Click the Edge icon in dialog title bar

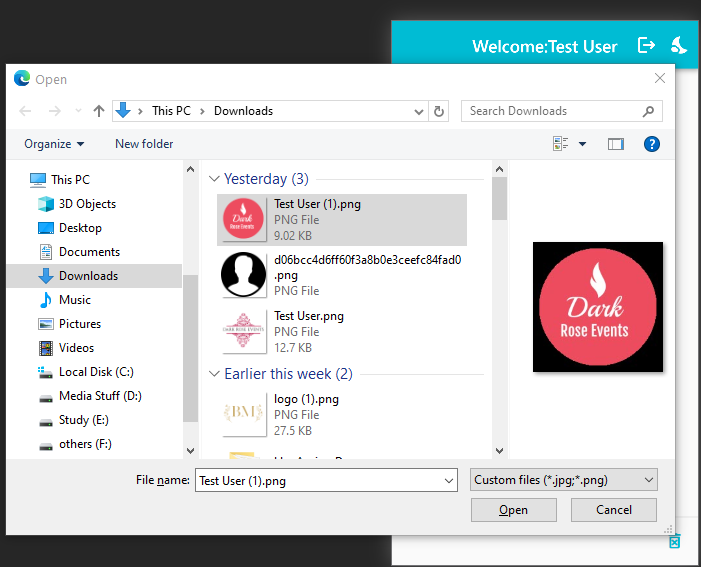[x=21, y=78]
